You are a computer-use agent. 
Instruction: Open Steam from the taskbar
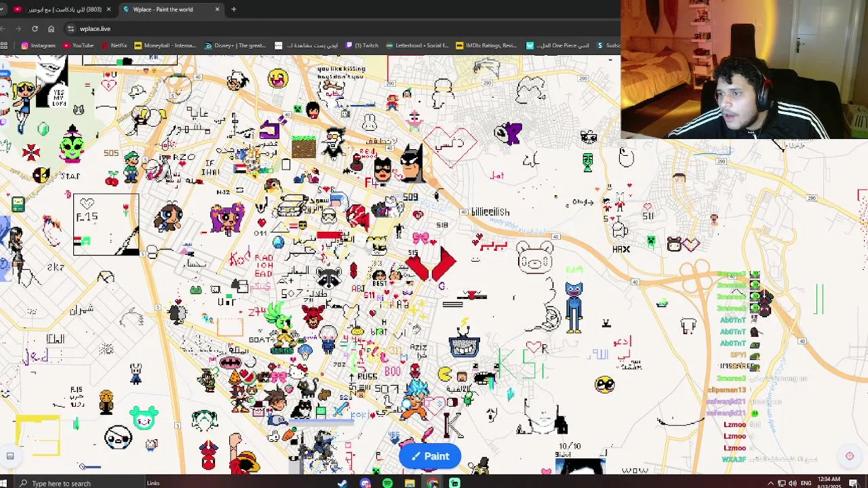tap(342, 483)
